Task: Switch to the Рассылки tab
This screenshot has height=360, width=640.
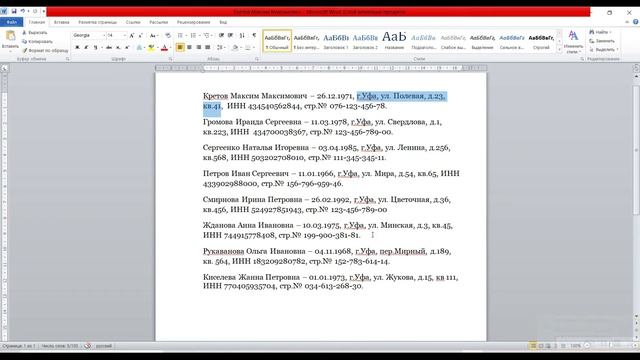Action: point(159,22)
